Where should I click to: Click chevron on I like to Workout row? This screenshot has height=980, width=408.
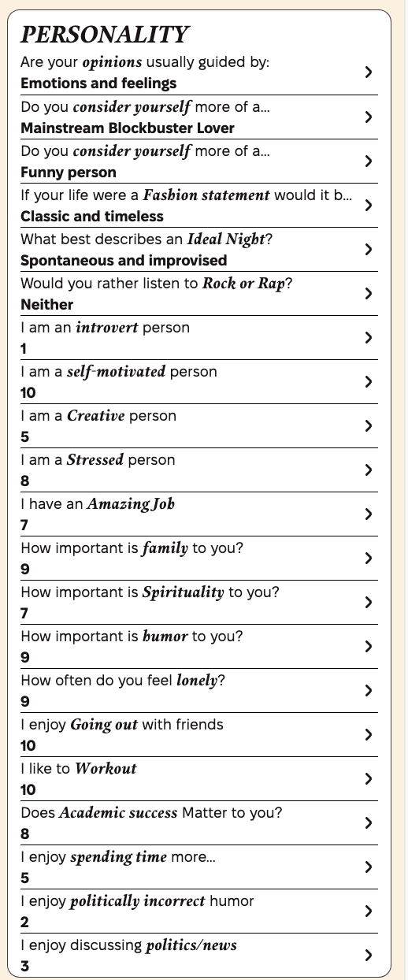tap(369, 778)
